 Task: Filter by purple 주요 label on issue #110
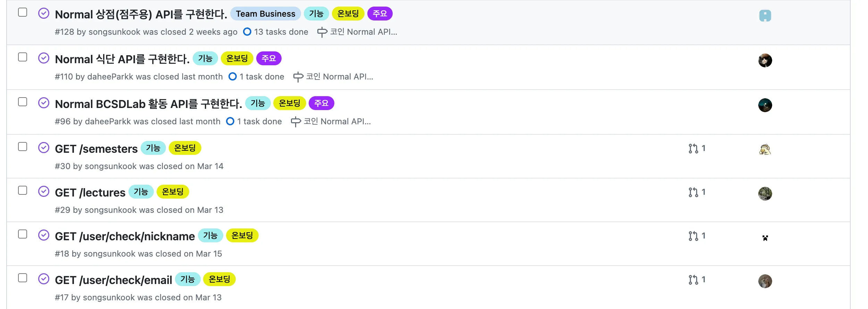[268, 58]
